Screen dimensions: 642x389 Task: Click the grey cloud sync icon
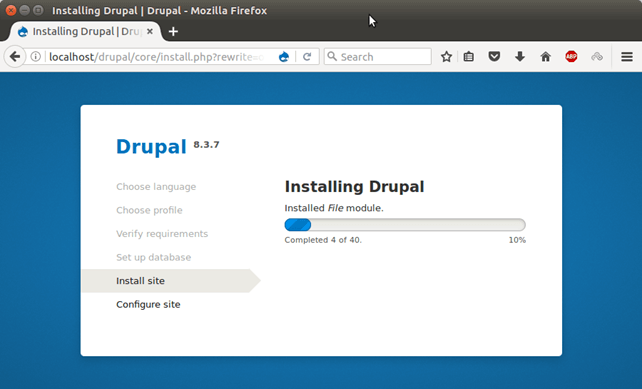tap(597, 57)
